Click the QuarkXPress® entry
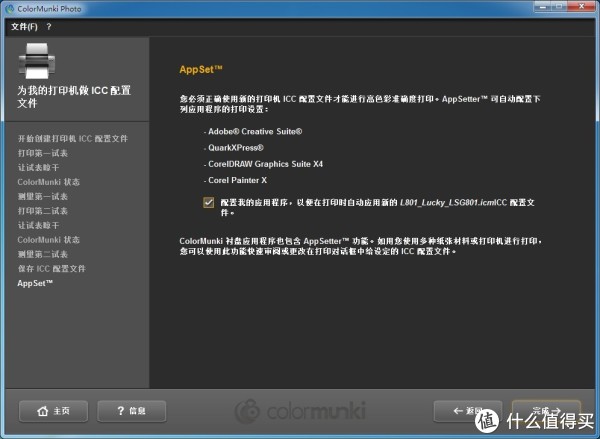The height and width of the screenshot is (439, 600). click(234, 148)
